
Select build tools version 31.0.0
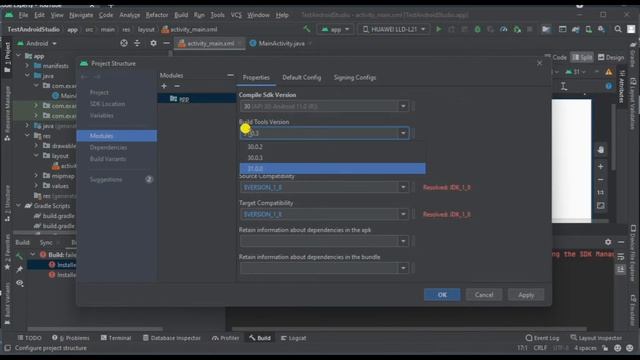tap(333, 168)
